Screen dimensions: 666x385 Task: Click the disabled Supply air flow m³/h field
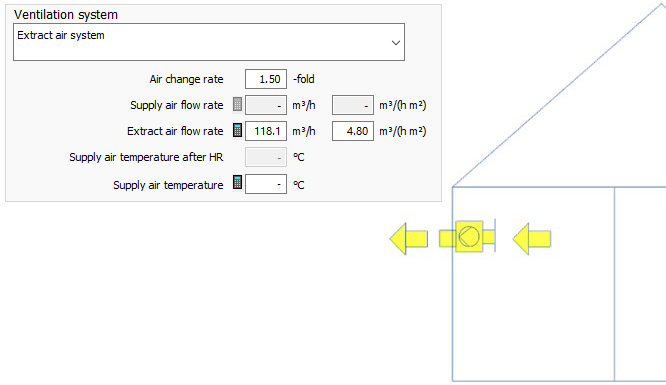[266, 105]
